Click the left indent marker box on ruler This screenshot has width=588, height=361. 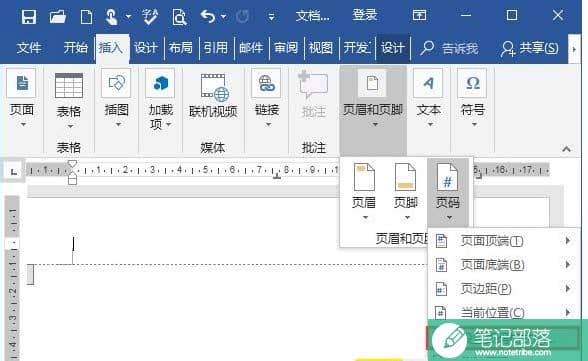[72, 181]
